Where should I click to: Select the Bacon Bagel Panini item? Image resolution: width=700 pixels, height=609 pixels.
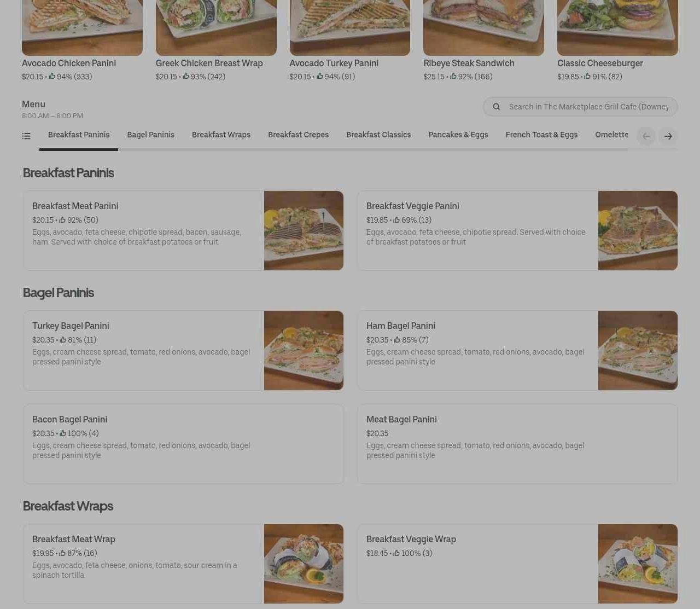pyautogui.click(x=183, y=444)
